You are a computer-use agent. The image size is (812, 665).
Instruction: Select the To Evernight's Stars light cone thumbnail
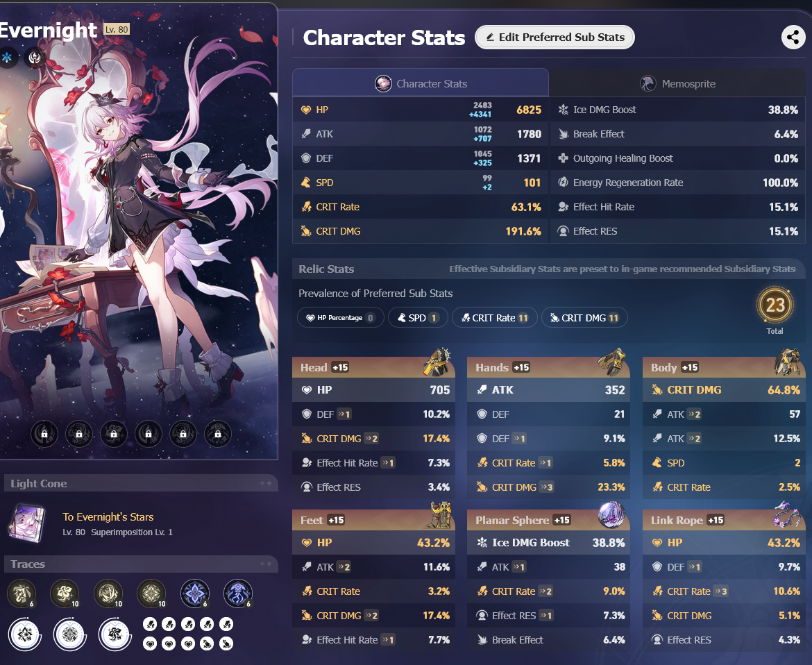(x=27, y=523)
